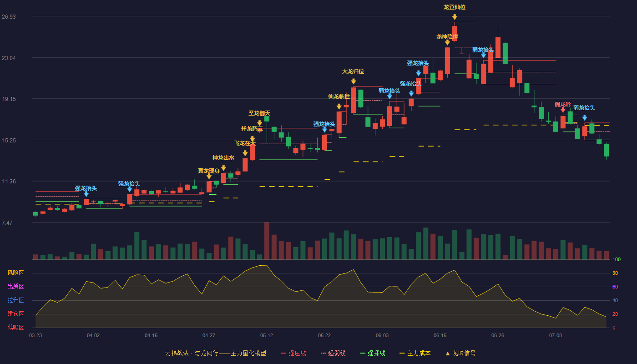Click the tallest volume bar above 05-12
Viewport: 637px width, 364px height.
[267, 241]
